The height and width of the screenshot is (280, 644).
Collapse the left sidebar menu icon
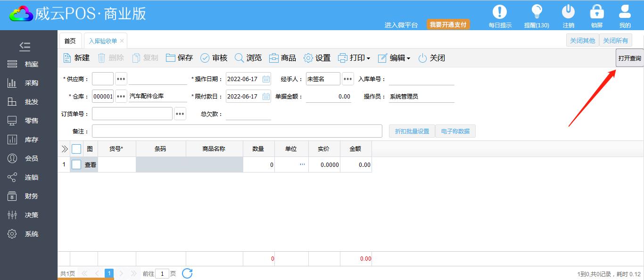[x=25, y=46]
